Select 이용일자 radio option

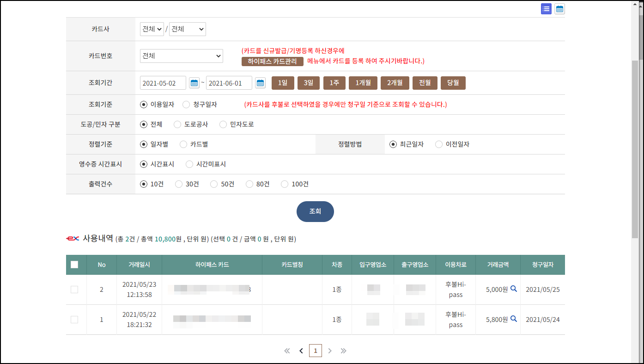[144, 105]
